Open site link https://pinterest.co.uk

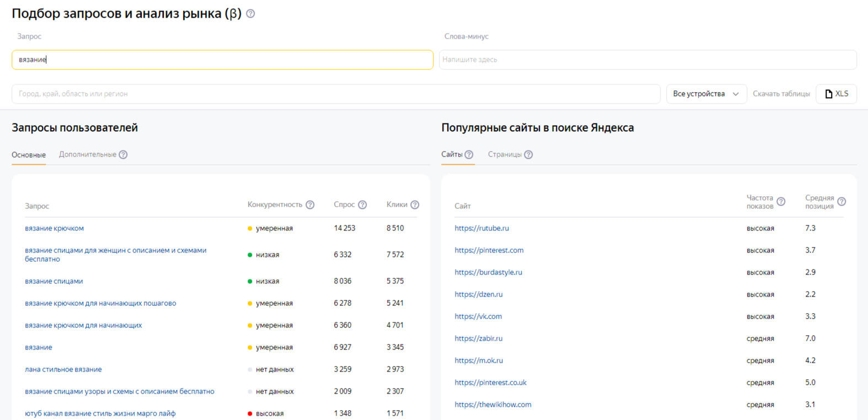(490, 383)
